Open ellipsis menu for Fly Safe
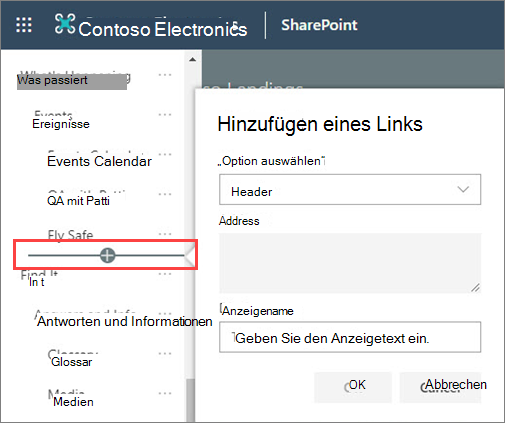Screen dimensions: 505x423 click(165, 234)
